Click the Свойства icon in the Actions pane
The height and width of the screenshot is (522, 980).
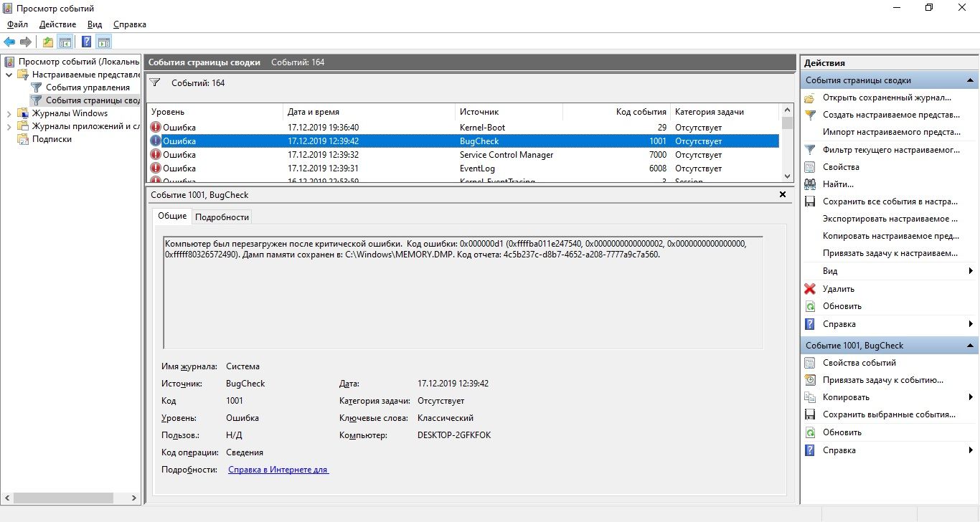tap(810, 167)
